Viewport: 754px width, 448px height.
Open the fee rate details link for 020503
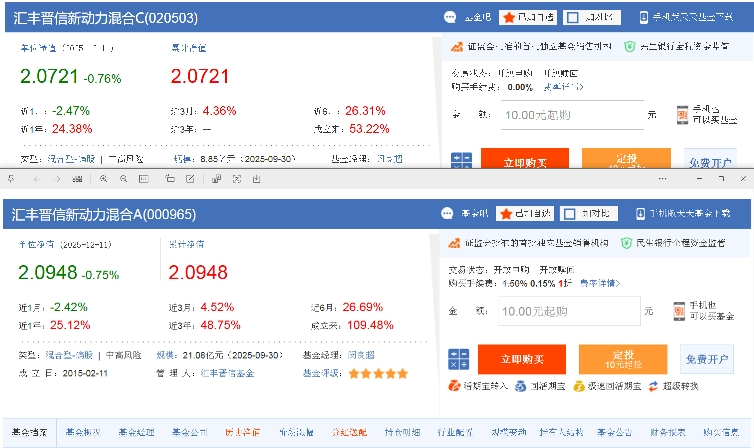(564, 87)
